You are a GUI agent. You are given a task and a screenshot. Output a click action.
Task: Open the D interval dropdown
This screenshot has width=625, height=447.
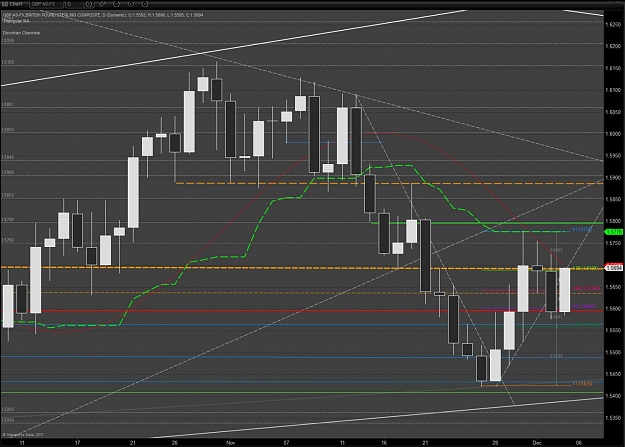tap(74, 4)
